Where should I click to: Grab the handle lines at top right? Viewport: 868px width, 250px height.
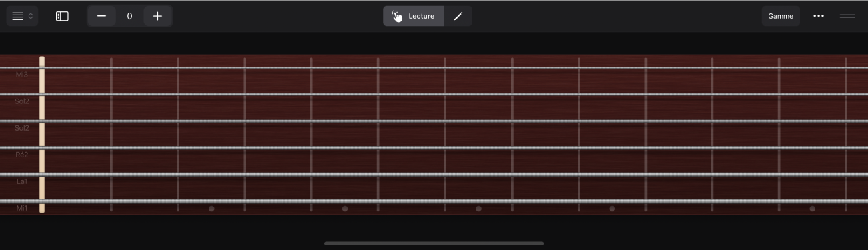tap(847, 16)
